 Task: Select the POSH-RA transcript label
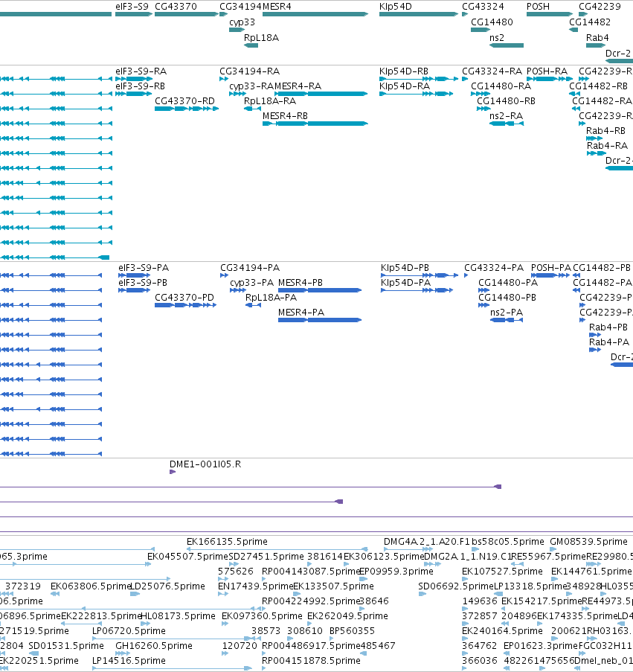(547, 71)
